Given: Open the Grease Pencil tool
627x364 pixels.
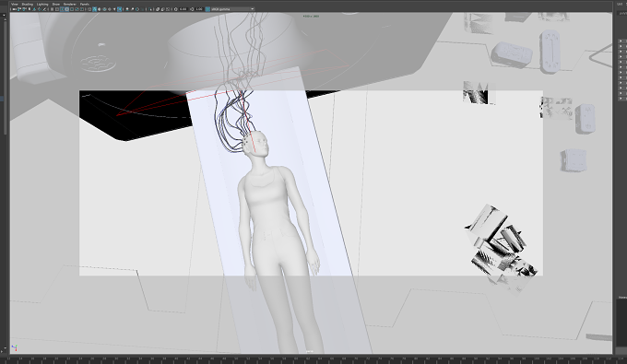Looking at the screenshot, I should pyautogui.click(x=44, y=9).
